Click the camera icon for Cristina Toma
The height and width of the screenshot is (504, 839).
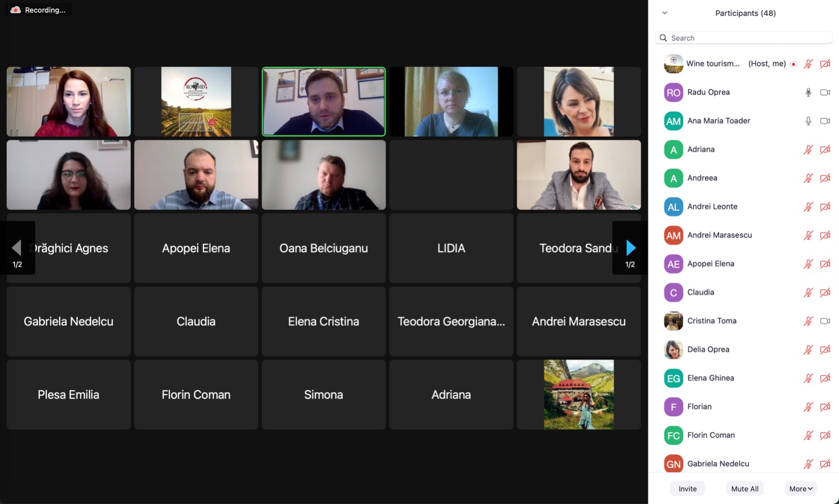tap(825, 321)
